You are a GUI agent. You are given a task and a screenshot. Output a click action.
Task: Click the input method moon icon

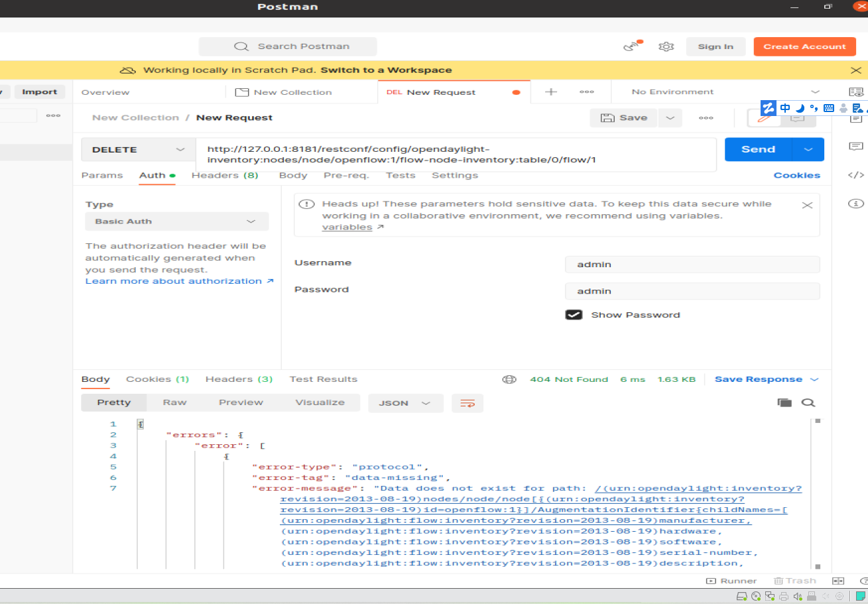tap(800, 108)
